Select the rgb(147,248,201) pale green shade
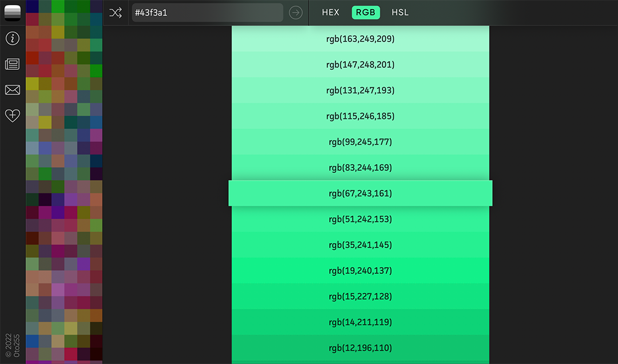The height and width of the screenshot is (364, 618). click(x=360, y=64)
